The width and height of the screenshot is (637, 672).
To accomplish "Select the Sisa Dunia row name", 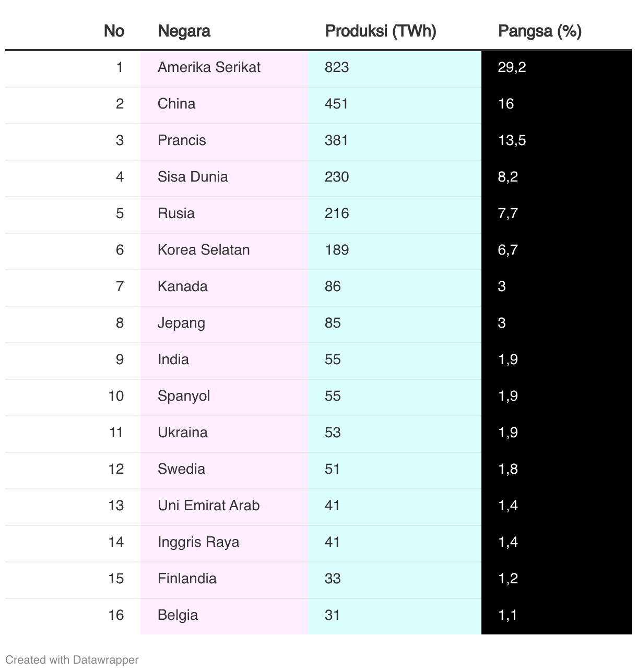I will point(193,177).
